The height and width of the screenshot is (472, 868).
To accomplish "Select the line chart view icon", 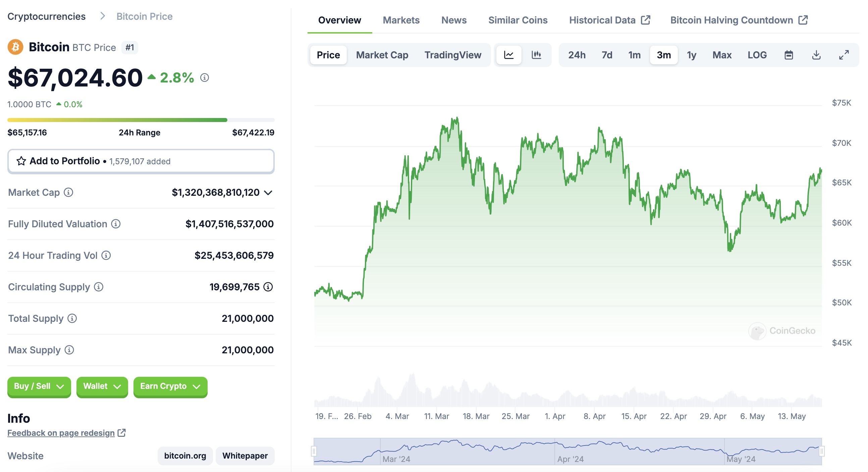I will click(x=509, y=55).
